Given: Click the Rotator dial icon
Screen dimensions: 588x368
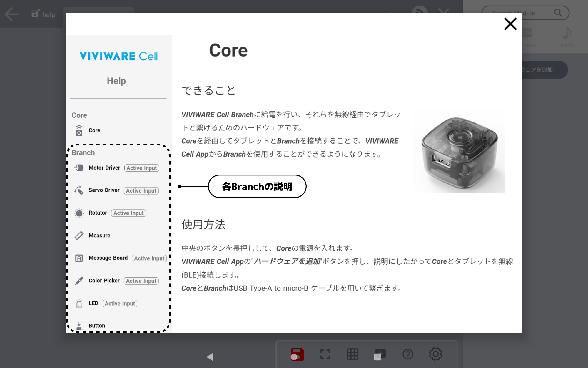Looking at the screenshot, I should (79, 213).
